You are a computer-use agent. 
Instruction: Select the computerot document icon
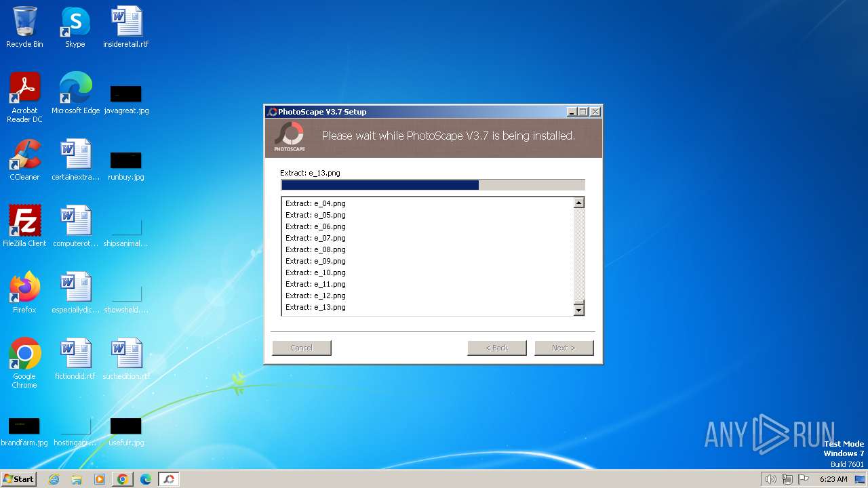[75, 226]
